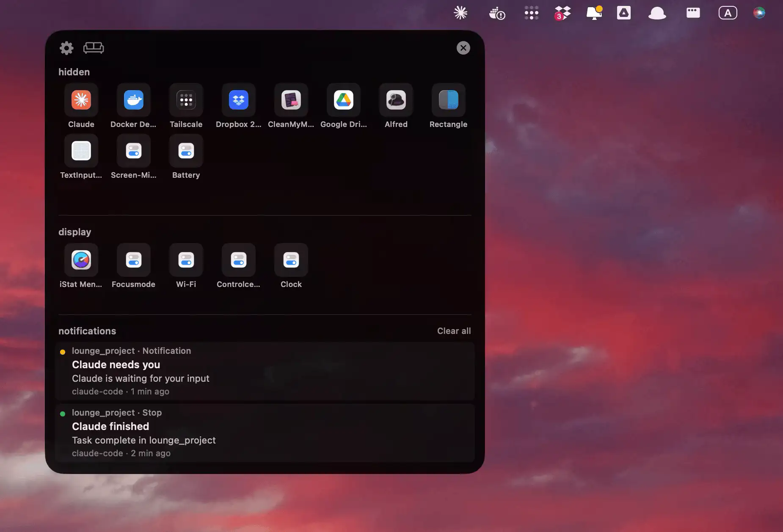The height and width of the screenshot is (532, 783).
Task: Click the Clock item under display
Action: [x=291, y=266]
